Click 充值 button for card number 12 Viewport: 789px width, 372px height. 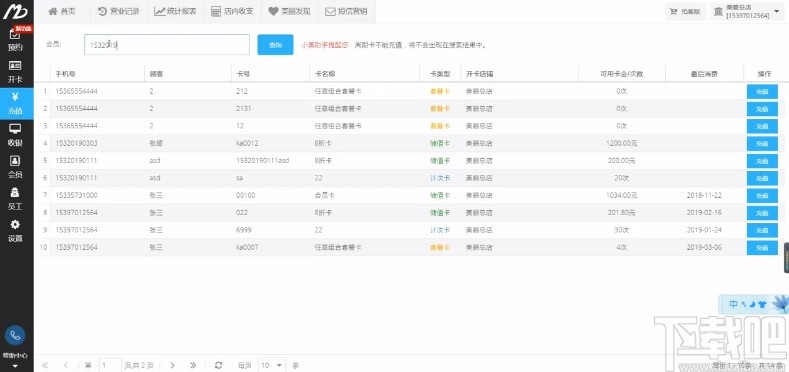pos(762,126)
